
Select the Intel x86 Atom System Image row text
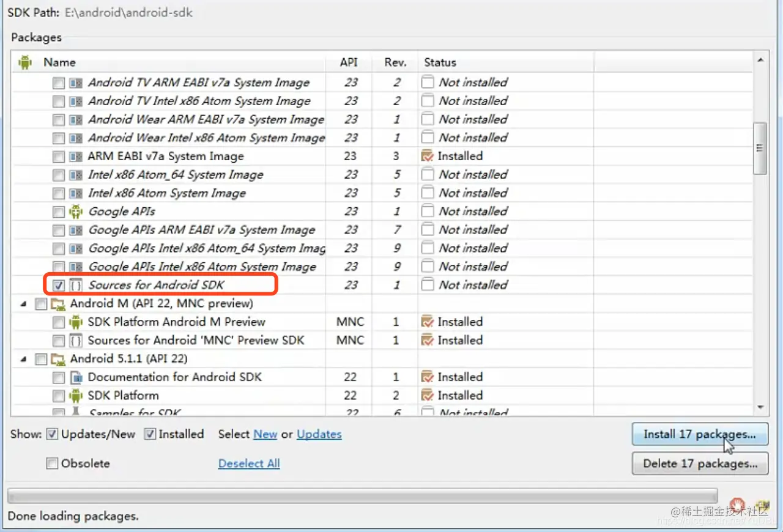coord(167,193)
